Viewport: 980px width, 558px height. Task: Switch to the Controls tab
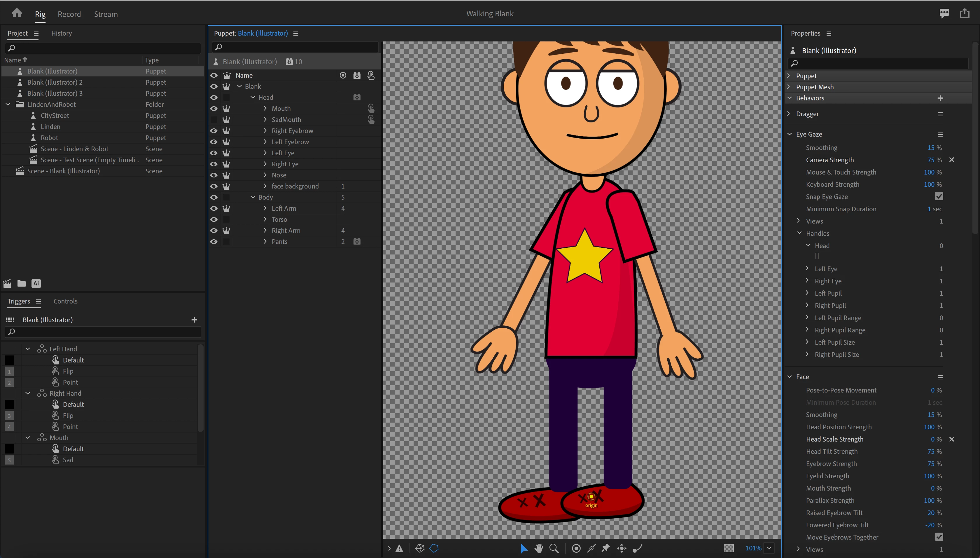pos(66,301)
